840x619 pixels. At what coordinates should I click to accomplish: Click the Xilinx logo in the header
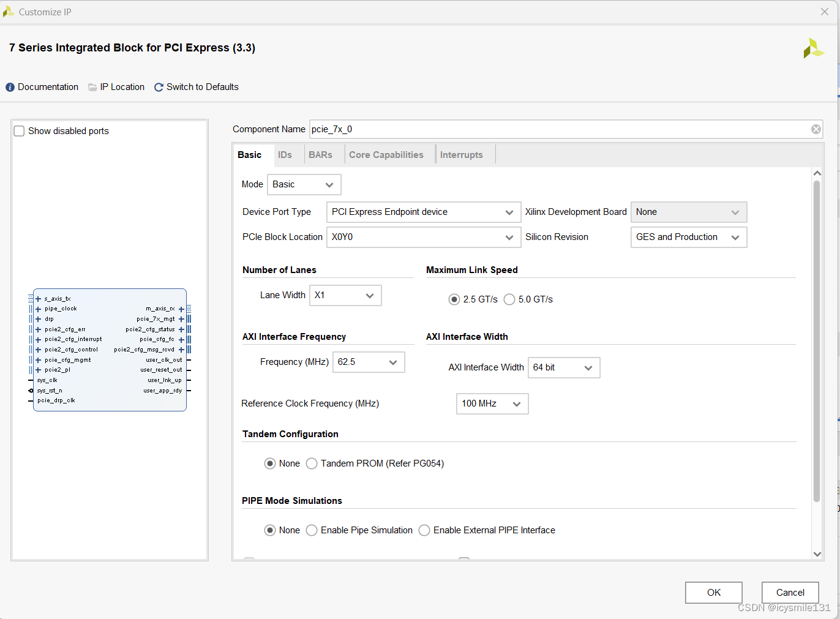(x=814, y=48)
